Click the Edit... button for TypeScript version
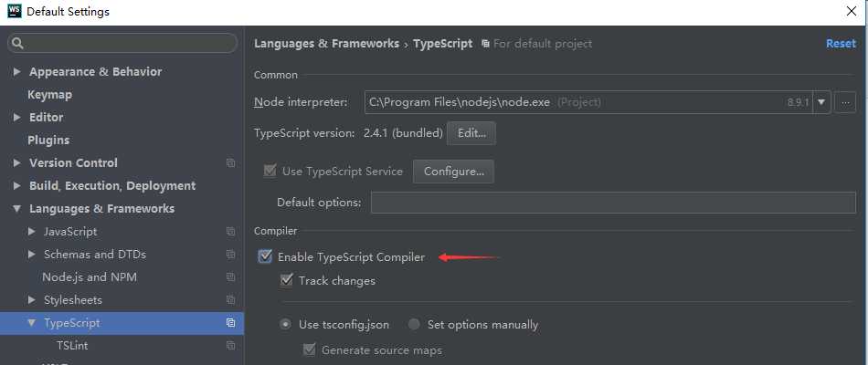This screenshot has width=868, height=365. coord(471,133)
